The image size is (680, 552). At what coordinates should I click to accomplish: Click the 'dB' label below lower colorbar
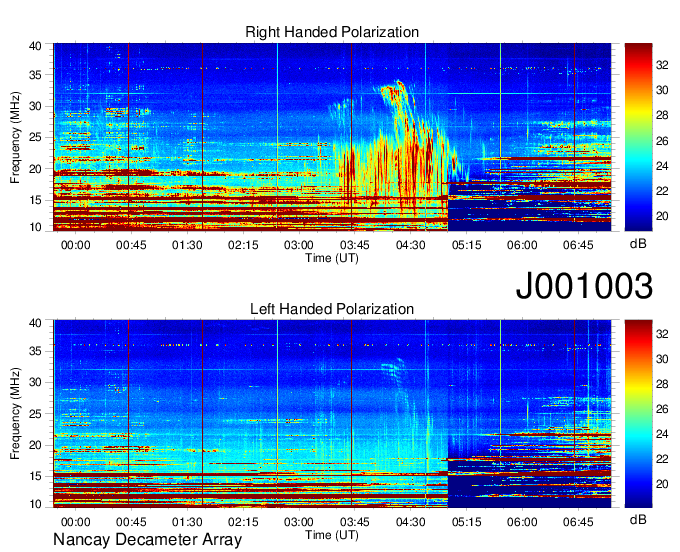638,519
